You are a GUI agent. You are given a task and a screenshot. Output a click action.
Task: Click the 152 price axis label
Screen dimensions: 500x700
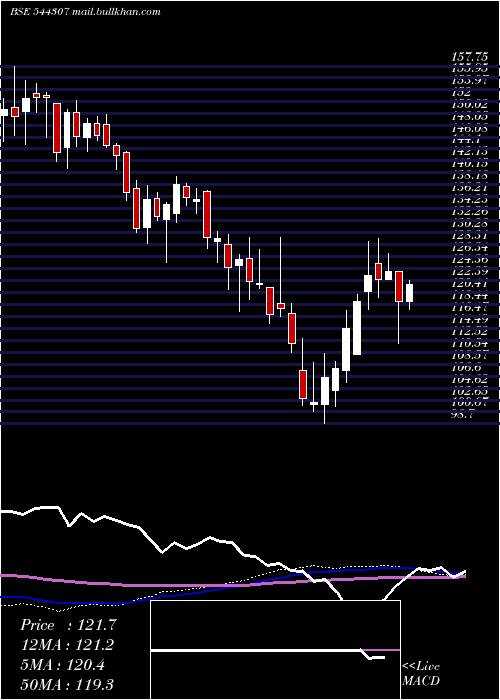(x=461, y=93)
